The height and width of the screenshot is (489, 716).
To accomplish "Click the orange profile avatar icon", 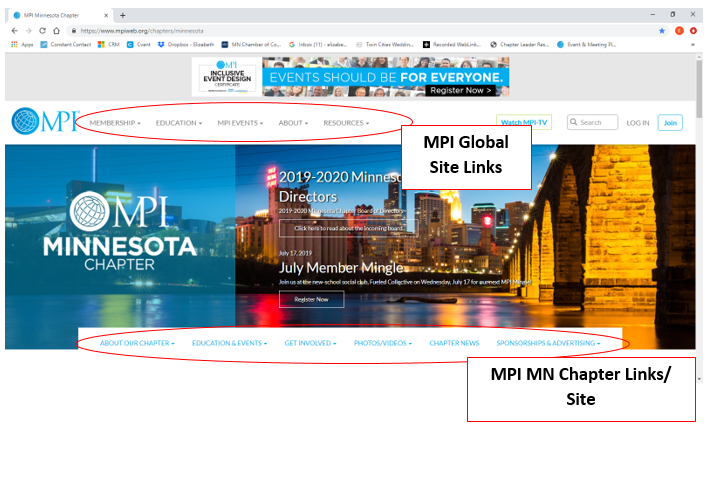I will tap(679, 31).
